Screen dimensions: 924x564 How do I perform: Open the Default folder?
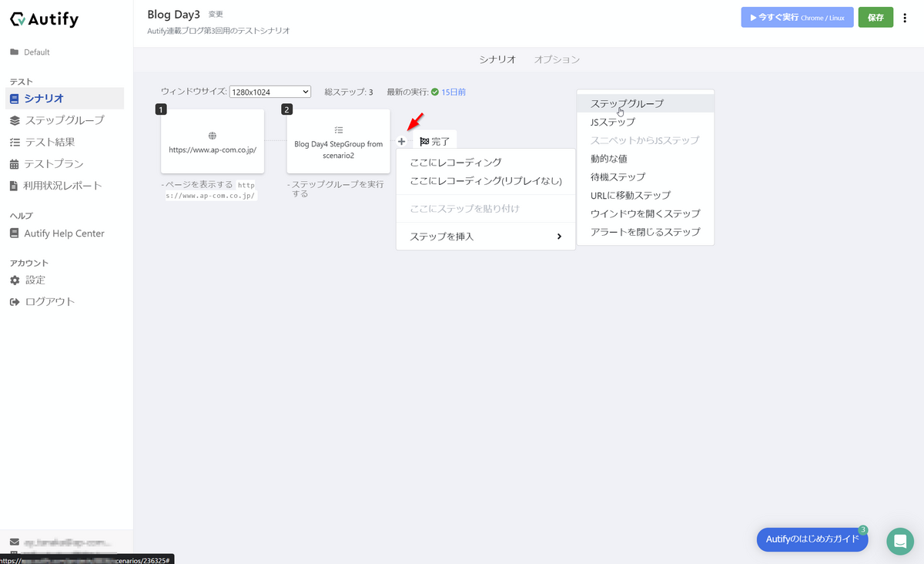coord(30,52)
